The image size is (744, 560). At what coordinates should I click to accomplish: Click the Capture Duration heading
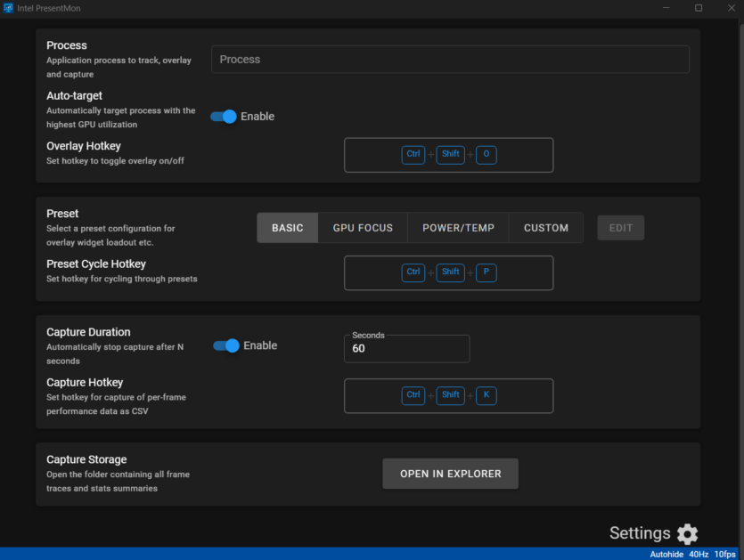(x=88, y=332)
